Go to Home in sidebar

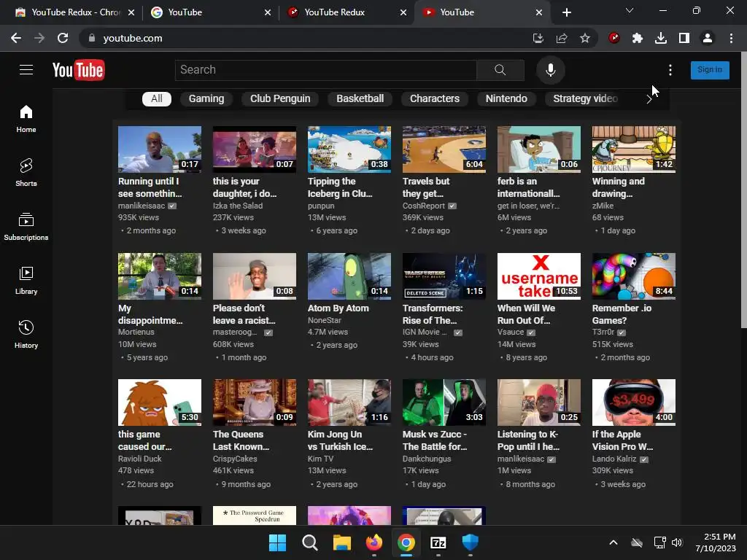(26, 119)
